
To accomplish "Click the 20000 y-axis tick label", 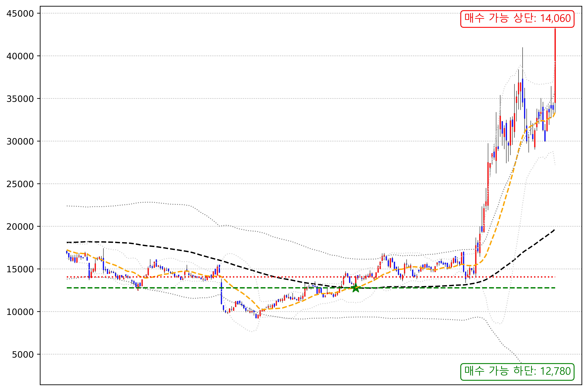I will (x=20, y=227).
